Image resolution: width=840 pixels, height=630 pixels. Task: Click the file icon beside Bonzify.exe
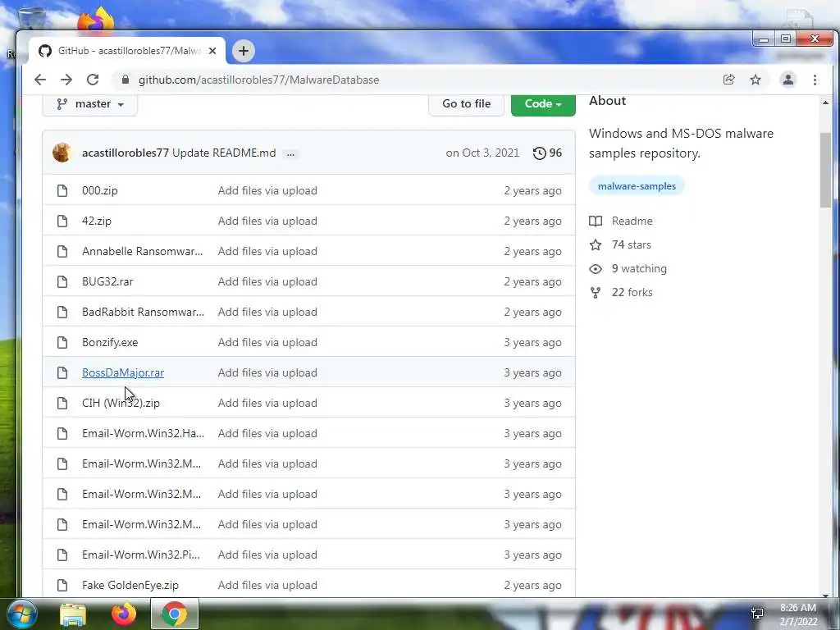point(62,342)
